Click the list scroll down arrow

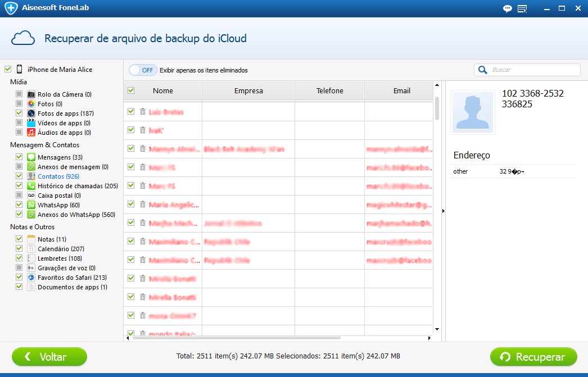click(437, 329)
